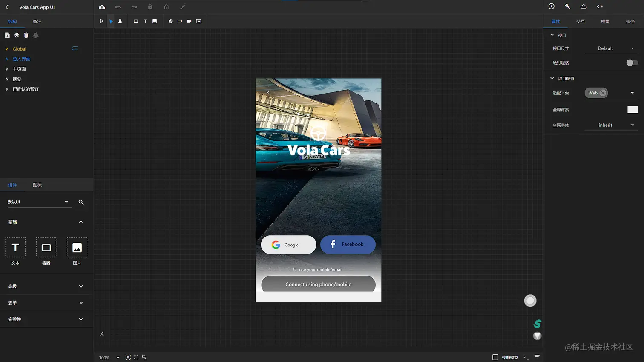The width and height of the screenshot is (644, 362).
Task: Click the fit-to-center focus icon
Action: (128, 357)
